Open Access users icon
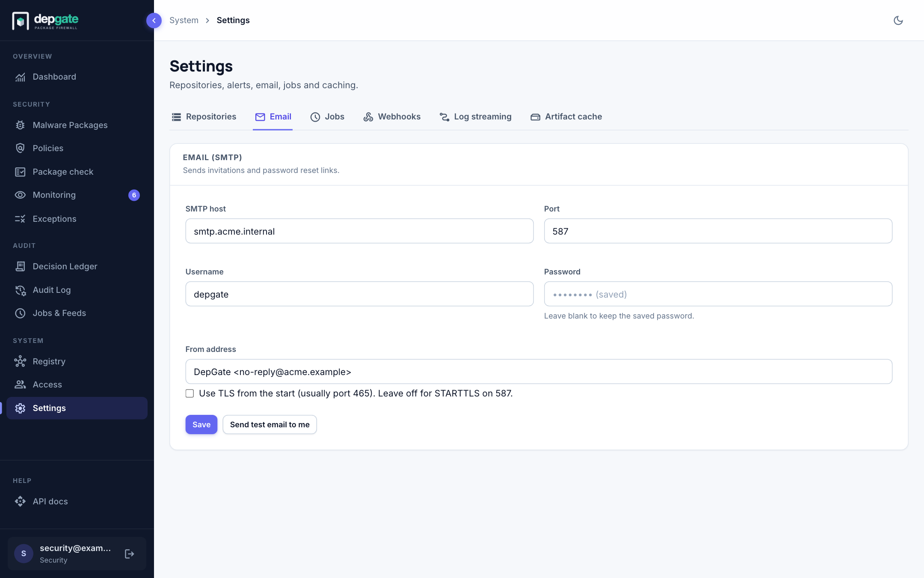The width and height of the screenshot is (924, 578). coord(20,384)
